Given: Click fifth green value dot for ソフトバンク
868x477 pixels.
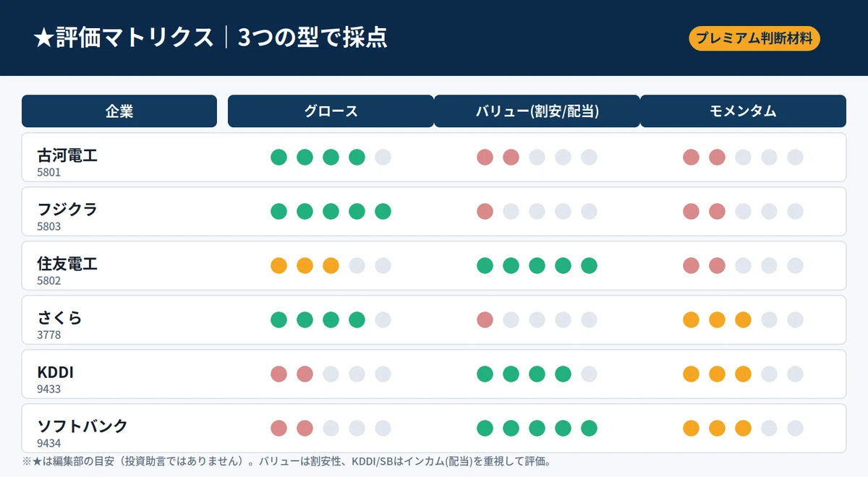Looking at the screenshot, I should click(x=589, y=429).
